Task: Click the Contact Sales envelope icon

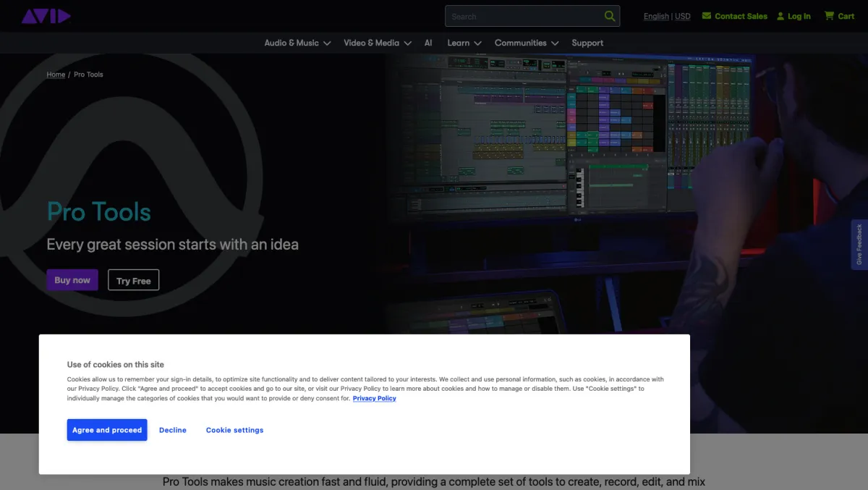Action: click(x=707, y=16)
